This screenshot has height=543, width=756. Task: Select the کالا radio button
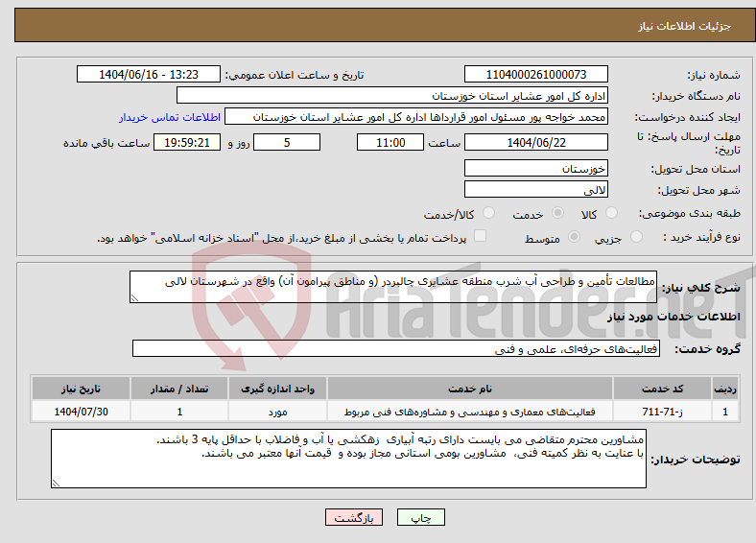tap(611, 213)
